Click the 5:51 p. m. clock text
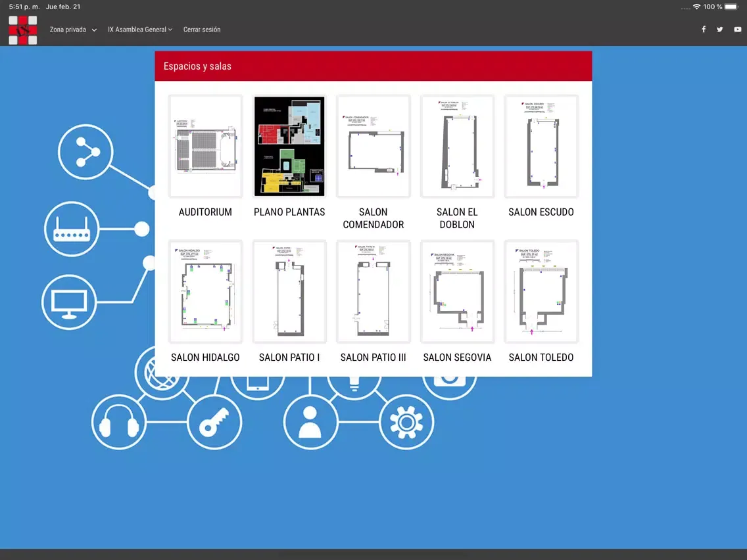The width and height of the screenshot is (747, 560). click(x=24, y=7)
